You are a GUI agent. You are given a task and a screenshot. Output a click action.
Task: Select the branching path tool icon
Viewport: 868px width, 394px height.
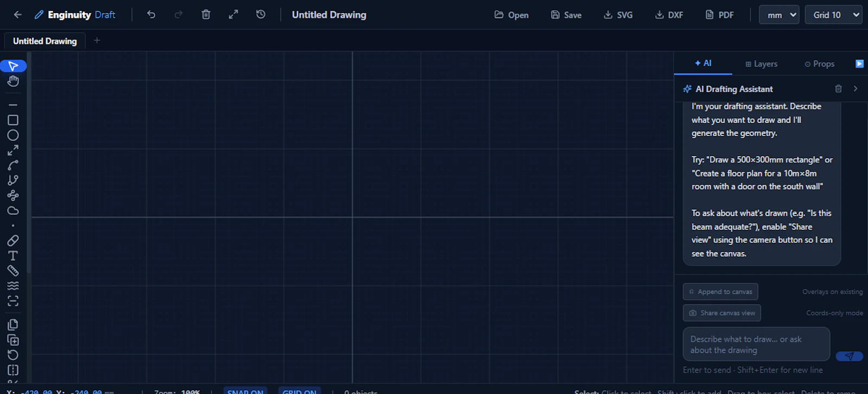[13, 180]
